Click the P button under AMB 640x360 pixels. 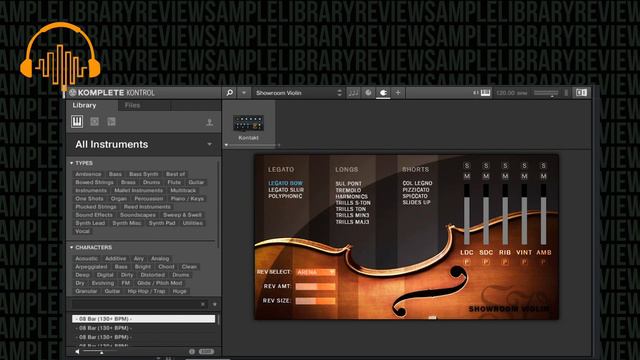[x=543, y=262]
